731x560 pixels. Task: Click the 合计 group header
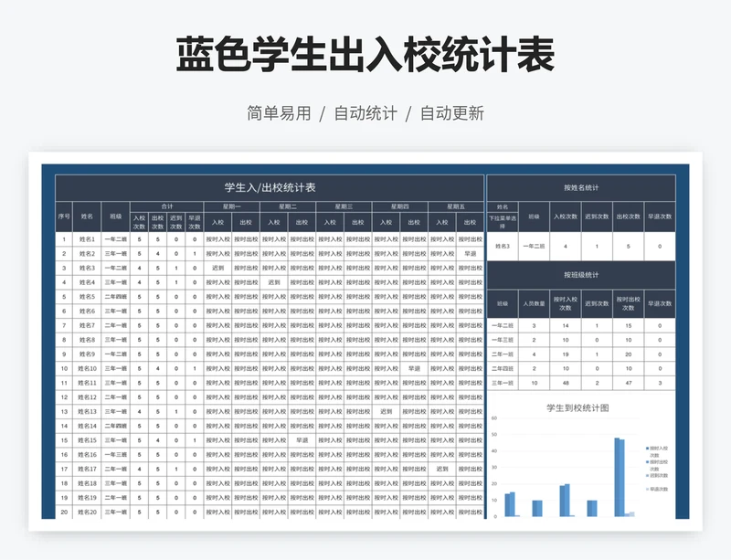tap(167, 206)
